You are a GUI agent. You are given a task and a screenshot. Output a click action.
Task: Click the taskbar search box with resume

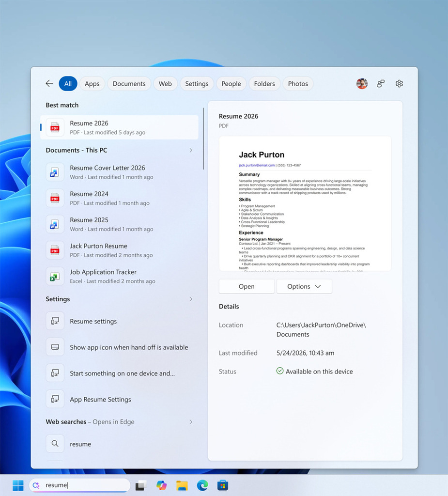(x=80, y=485)
